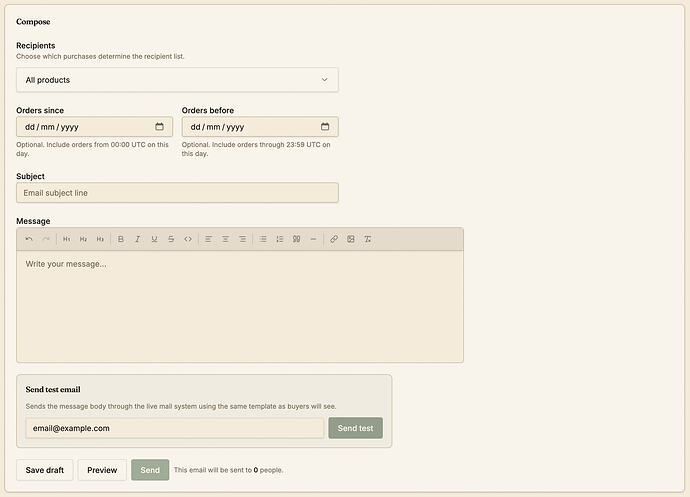Click the Send test button

click(356, 428)
